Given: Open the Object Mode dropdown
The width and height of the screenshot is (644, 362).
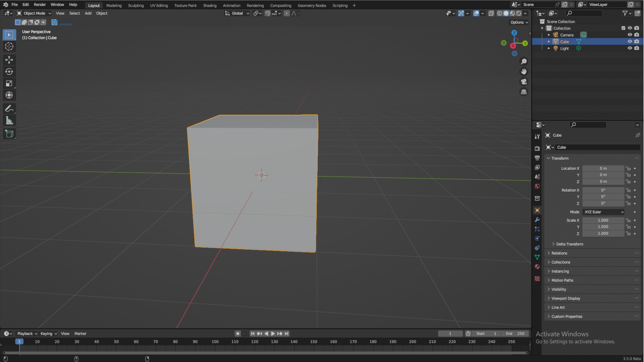Looking at the screenshot, I should pos(34,13).
